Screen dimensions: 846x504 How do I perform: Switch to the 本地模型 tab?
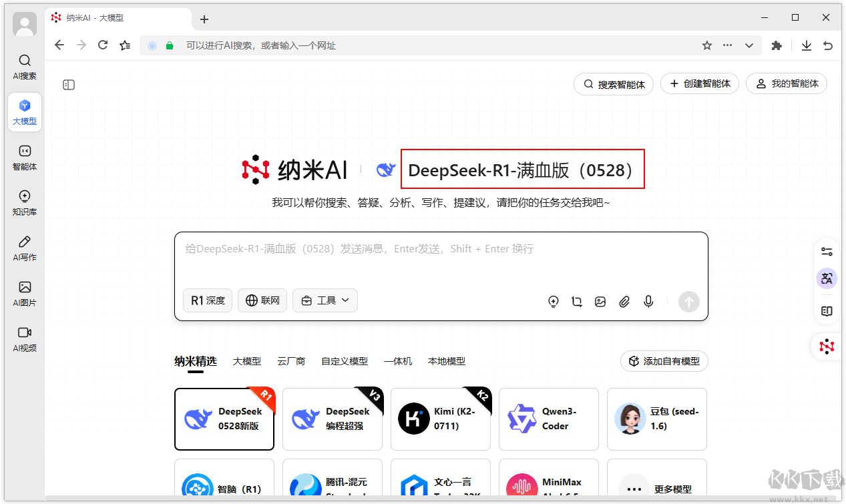pyautogui.click(x=447, y=361)
